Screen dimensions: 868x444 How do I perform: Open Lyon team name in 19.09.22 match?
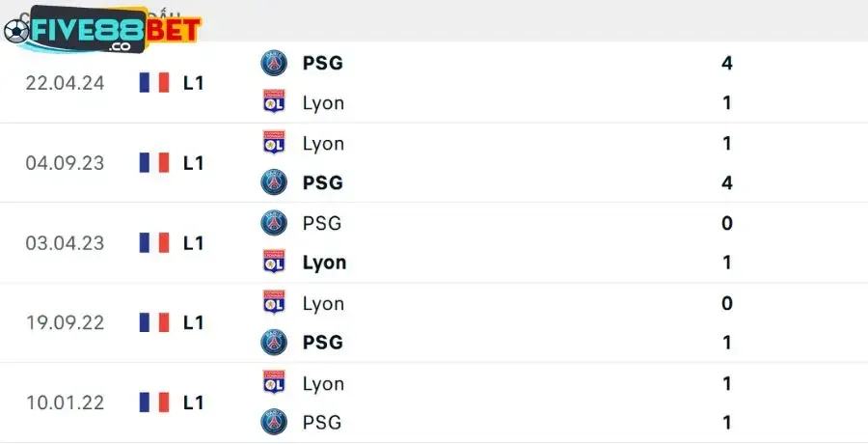323,303
